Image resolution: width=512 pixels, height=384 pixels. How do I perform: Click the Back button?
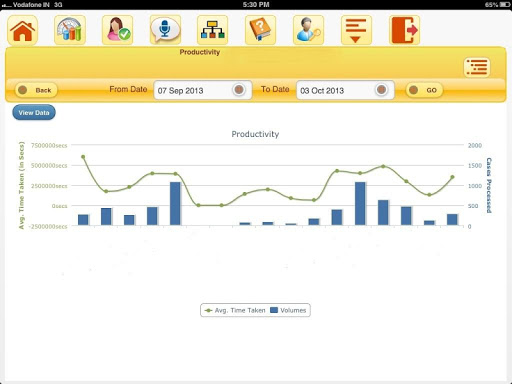[x=36, y=90]
